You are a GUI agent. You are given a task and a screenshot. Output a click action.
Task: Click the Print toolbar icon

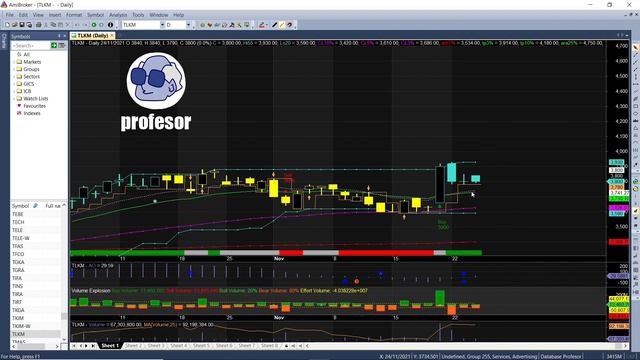click(39, 25)
